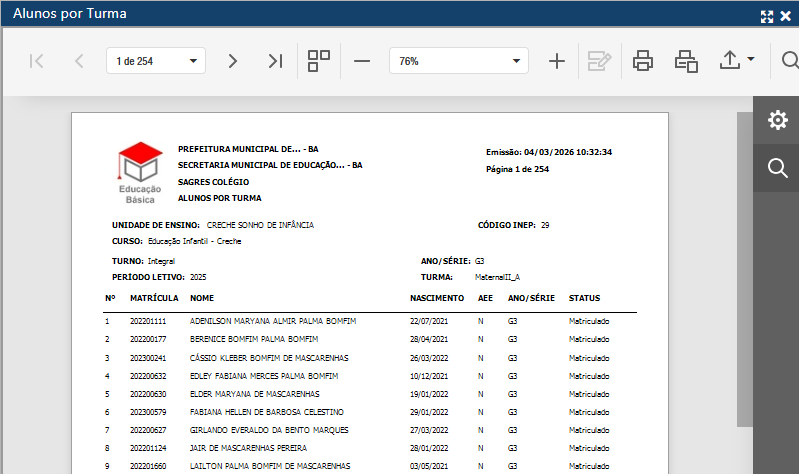The width and height of the screenshot is (799, 474).
Task: Go to the previous page
Action: (x=79, y=61)
